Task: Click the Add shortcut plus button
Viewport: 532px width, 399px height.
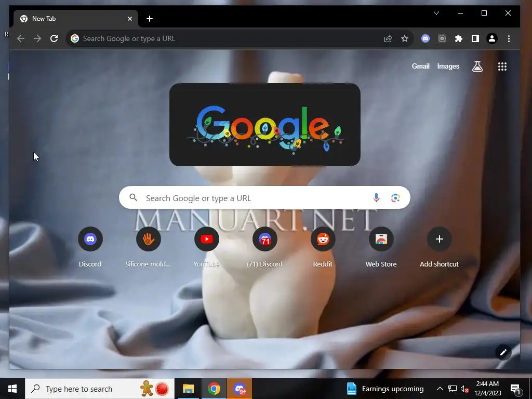Action: (x=440, y=239)
